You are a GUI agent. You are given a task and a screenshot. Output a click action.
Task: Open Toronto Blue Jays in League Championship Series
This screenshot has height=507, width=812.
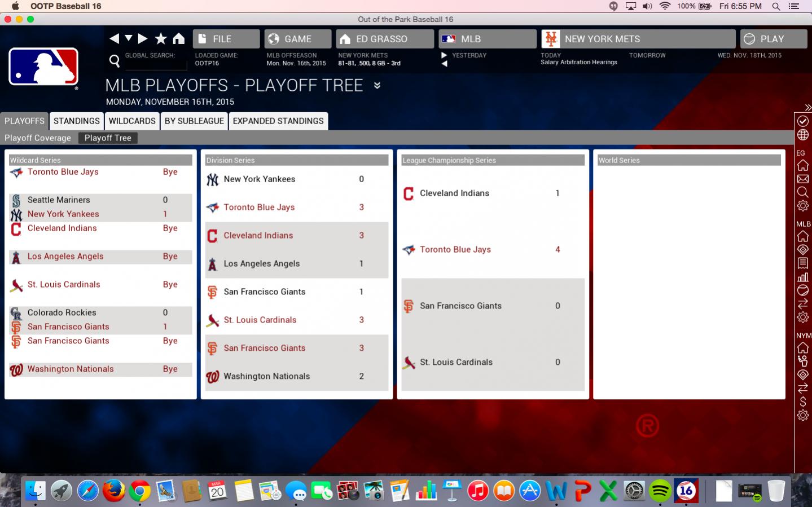pos(455,250)
